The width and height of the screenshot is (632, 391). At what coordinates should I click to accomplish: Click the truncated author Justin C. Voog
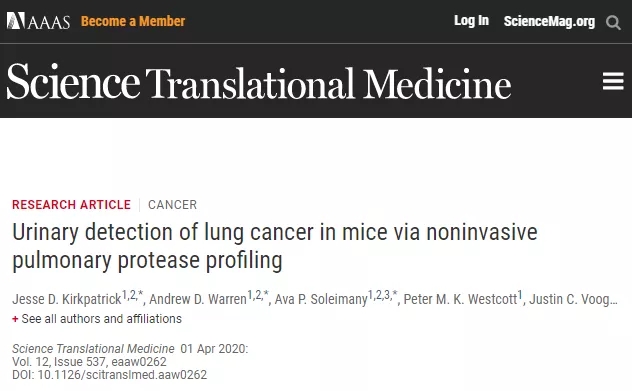tap(573, 299)
